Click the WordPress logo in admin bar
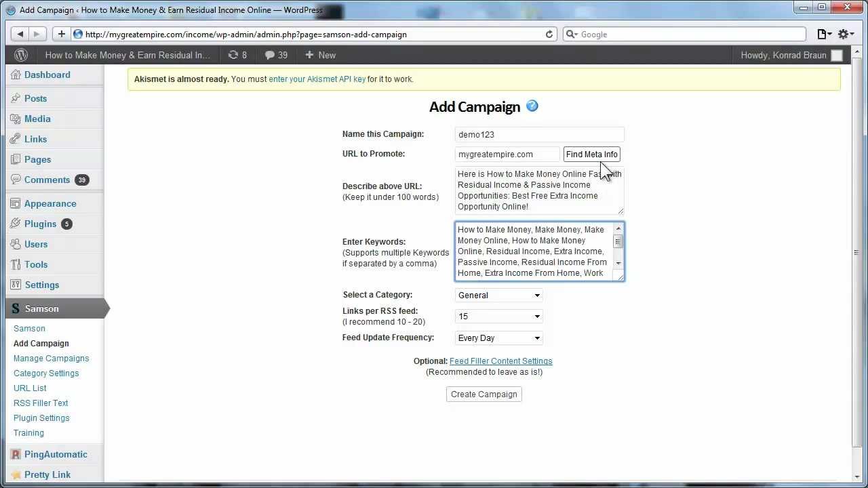868x488 pixels. point(21,55)
